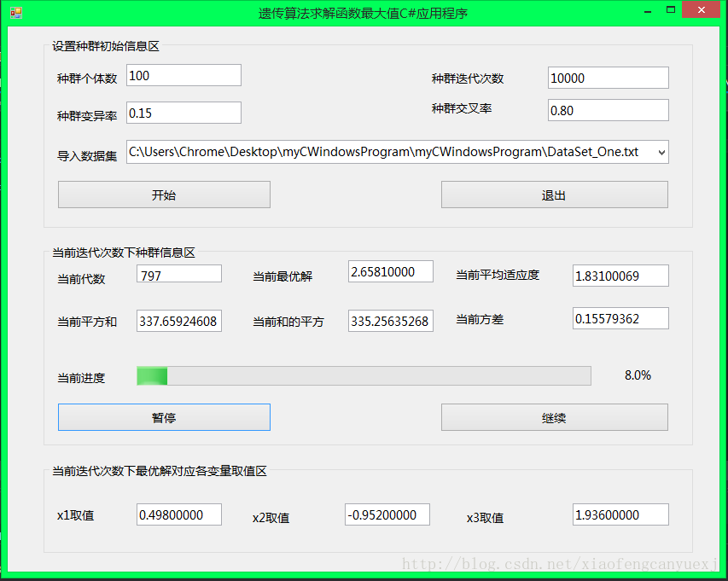
Task: Click the 开始 start button
Action: point(164,195)
